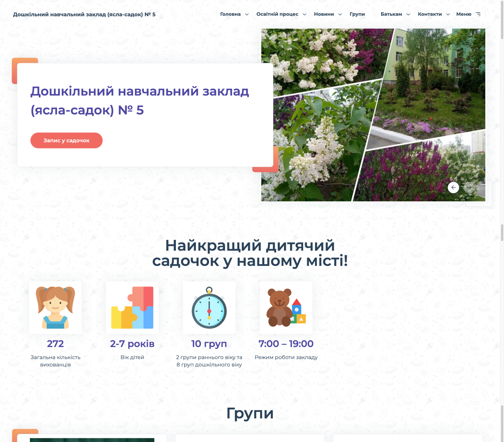Click the teddy bear with blocks icon

[x=286, y=307]
